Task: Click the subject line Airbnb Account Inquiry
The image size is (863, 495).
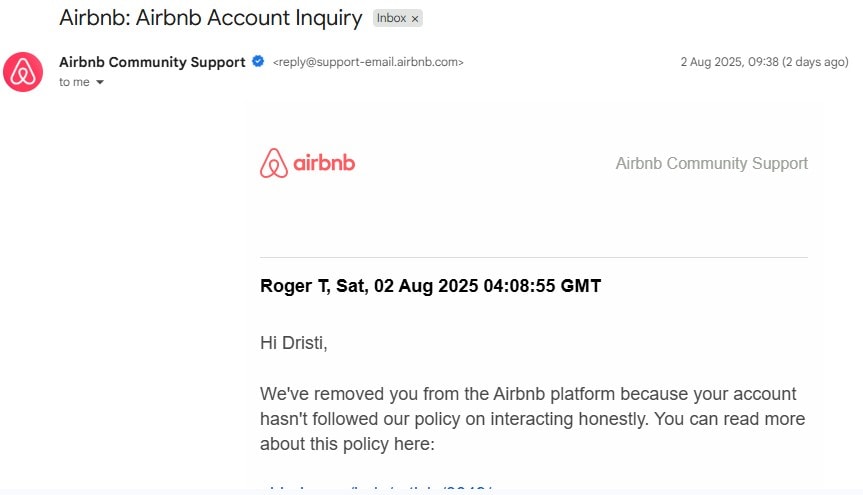Action: click(210, 18)
